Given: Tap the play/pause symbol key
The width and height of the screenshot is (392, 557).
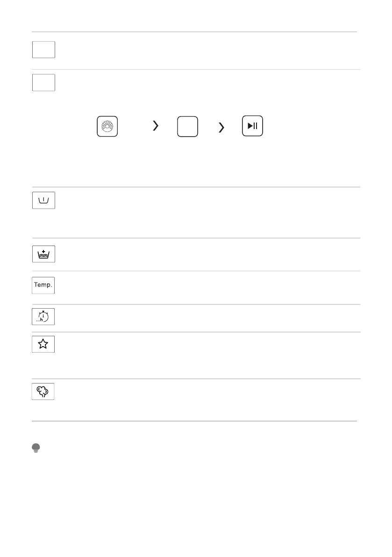Looking at the screenshot, I should tap(253, 126).
